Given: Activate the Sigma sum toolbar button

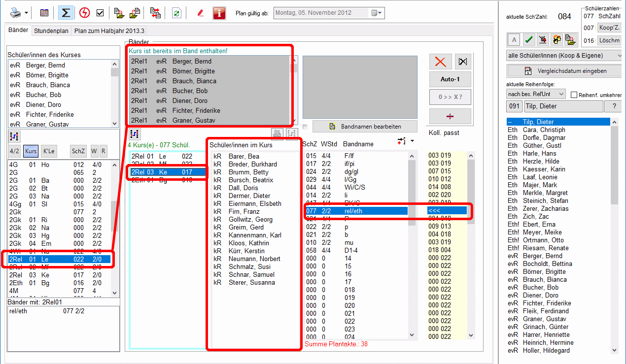Looking at the screenshot, I should tap(65, 13).
